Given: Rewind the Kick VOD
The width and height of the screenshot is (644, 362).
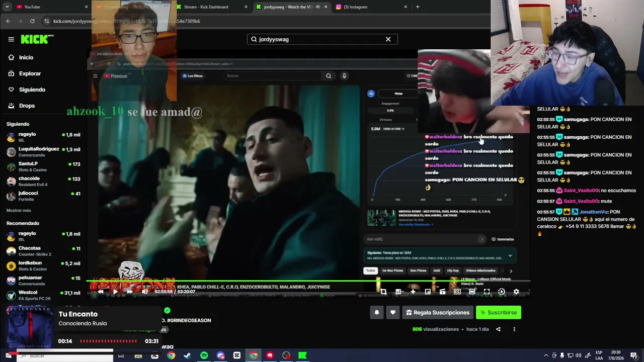Looking at the screenshot, I should [x=100, y=292].
